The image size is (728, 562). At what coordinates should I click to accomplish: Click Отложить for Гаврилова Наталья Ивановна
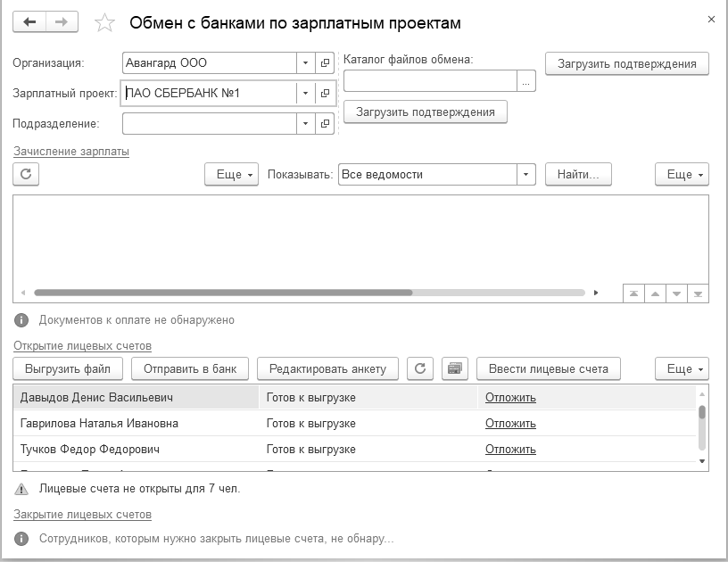(x=510, y=423)
